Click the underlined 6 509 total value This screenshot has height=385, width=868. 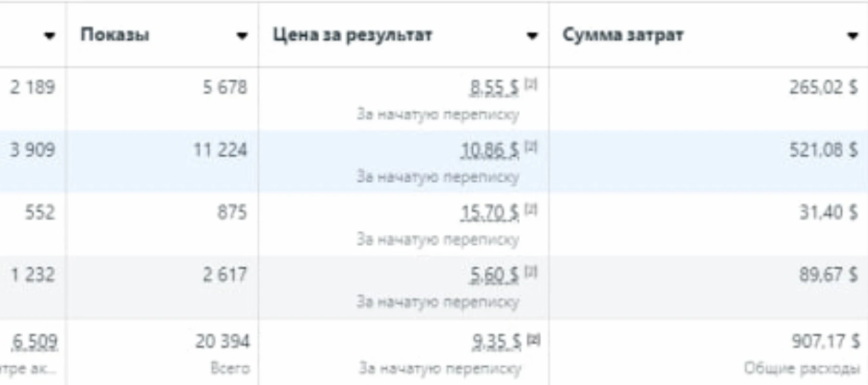(x=35, y=342)
